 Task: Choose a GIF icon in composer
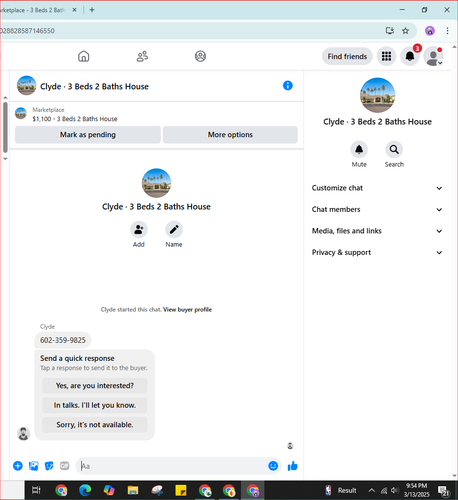click(65, 466)
